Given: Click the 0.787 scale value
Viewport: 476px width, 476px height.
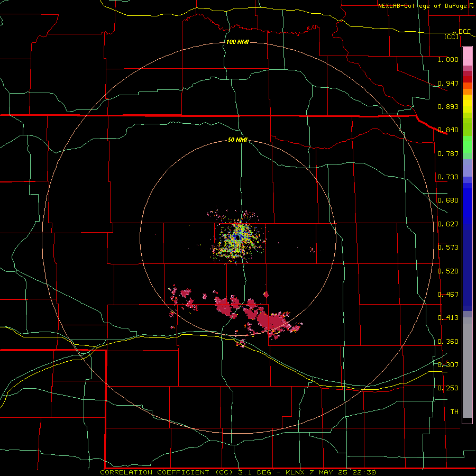Looking at the screenshot, I should tap(448, 153).
